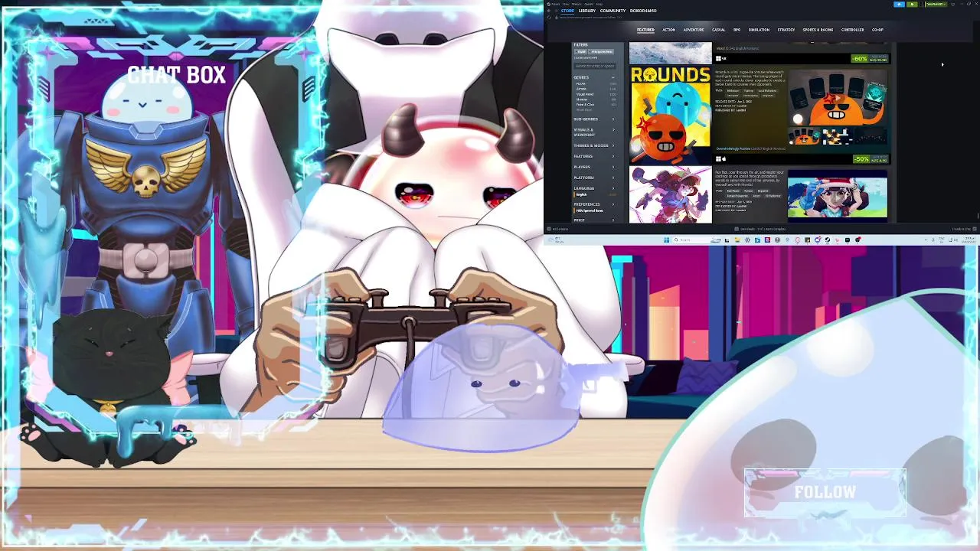The width and height of the screenshot is (980, 551).
Task: Click Show more under genres
Action: (x=584, y=109)
